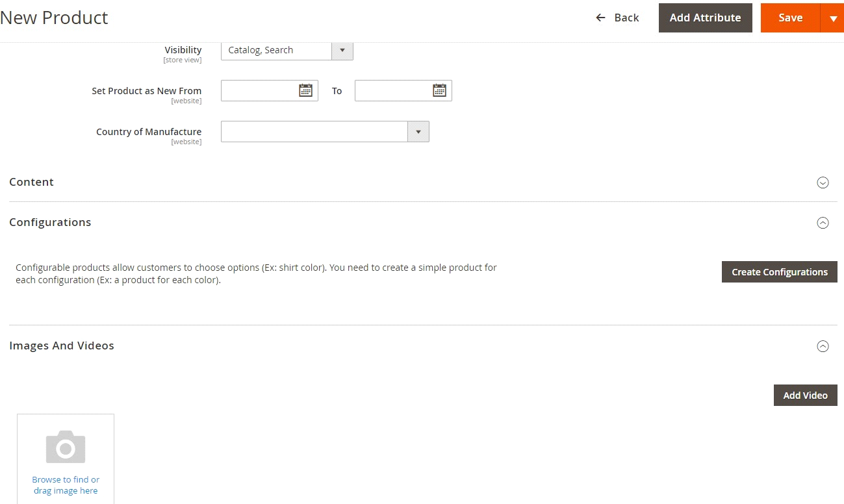Screen dimensions: 844x504
Task: Click the To date input field
Action: pos(393,90)
